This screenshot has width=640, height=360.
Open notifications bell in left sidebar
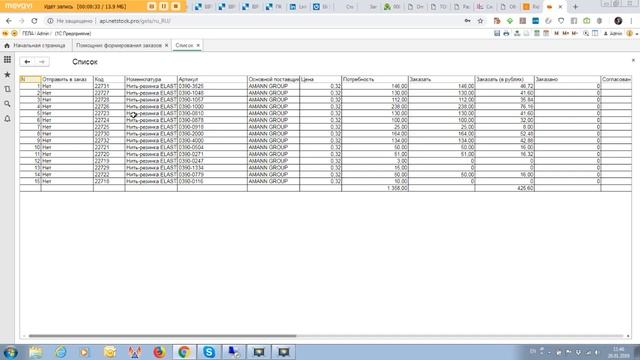pos(7,119)
